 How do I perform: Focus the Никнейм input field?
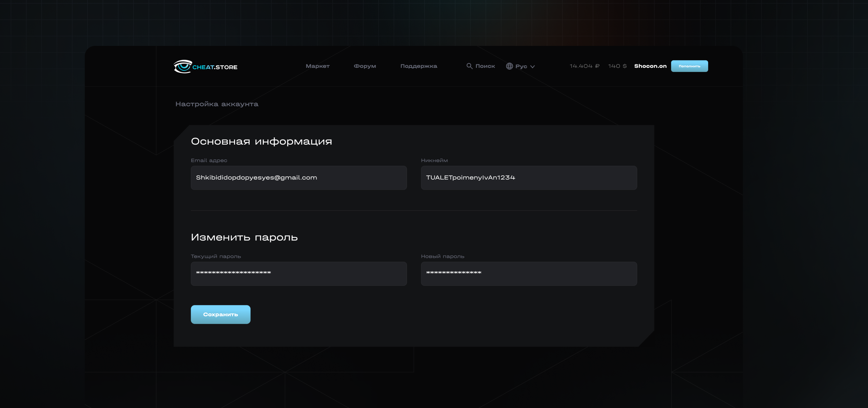(x=528, y=178)
